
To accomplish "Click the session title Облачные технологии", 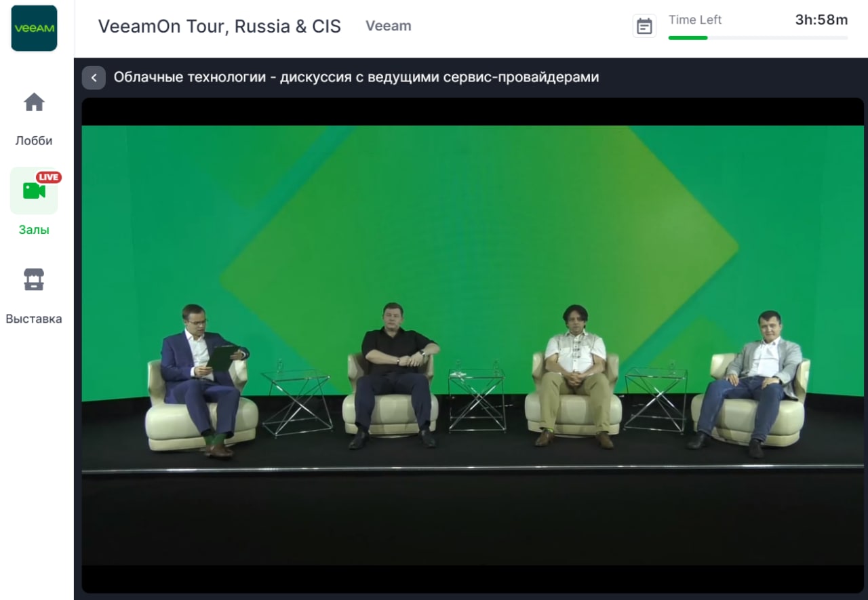I will [x=356, y=77].
